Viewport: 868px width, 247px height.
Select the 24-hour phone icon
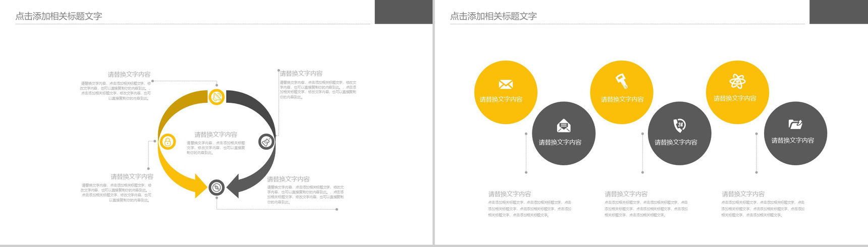pyautogui.click(x=679, y=125)
